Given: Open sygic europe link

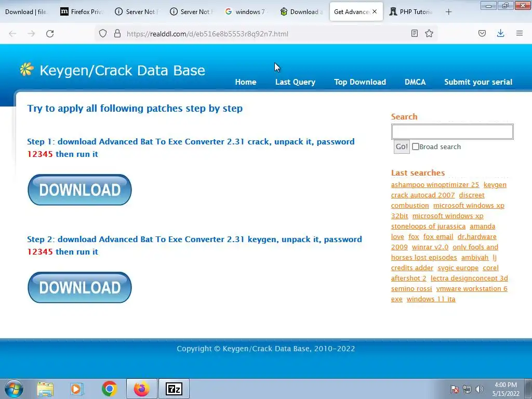Looking at the screenshot, I should tap(458, 268).
